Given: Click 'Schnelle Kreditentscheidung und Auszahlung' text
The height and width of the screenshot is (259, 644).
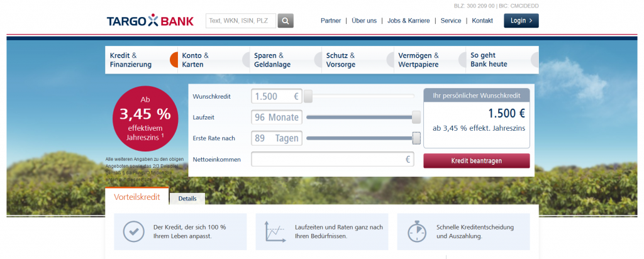Looking at the screenshot, I should pyautogui.click(x=475, y=231).
